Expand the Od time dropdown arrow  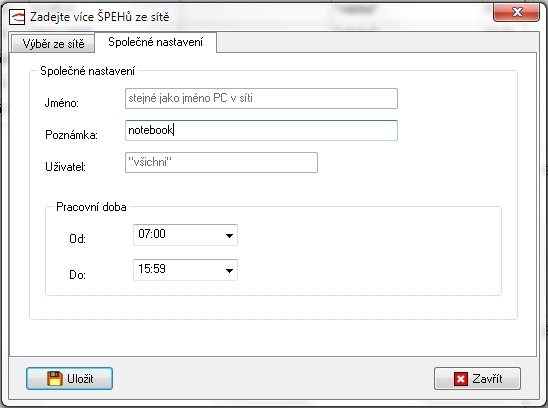pyautogui.click(x=229, y=235)
